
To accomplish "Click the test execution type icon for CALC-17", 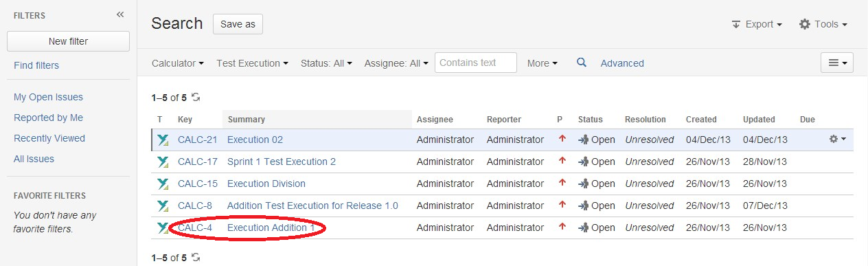I will coord(163,162).
